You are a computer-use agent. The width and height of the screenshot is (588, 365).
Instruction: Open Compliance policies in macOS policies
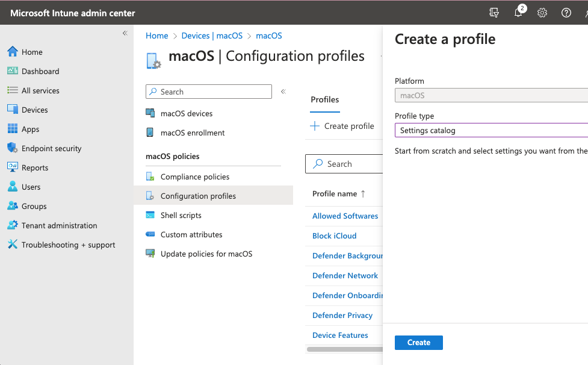pyautogui.click(x=194, y=176)
